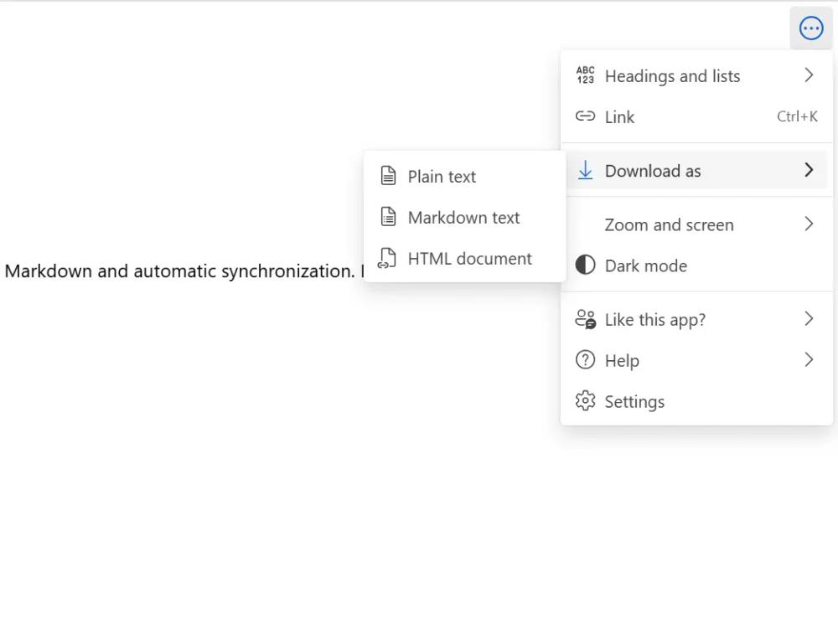Viewport: 838px width, 644px height.
Task: Click the Markdown text file icon
Action: (x=388, y=218)
